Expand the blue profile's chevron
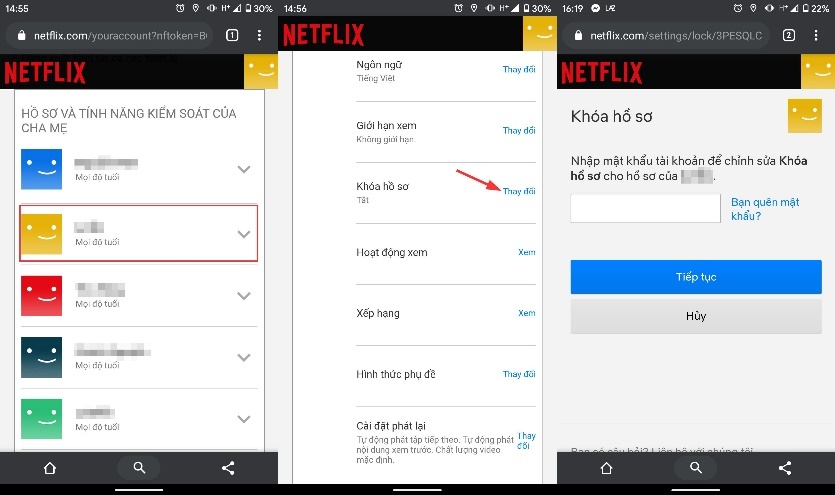The height and width of the screenshot is (495, 835). point(243,170)
